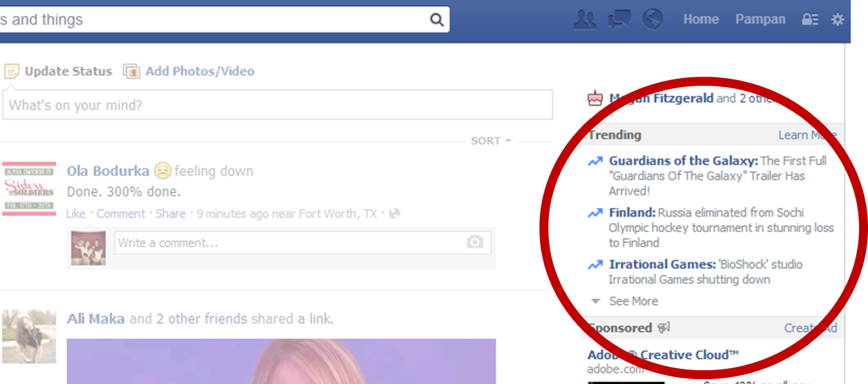Click the post audience globe icon
The height and width of the screenshot is (384, 868).
pos(394,214)
